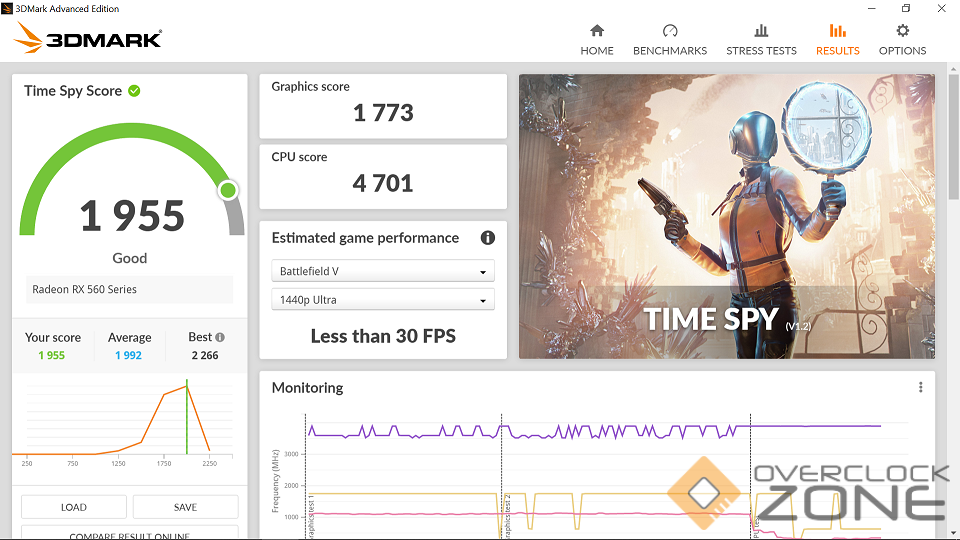Image resolution: width=960 pixels, height=540 pixels.
Task: Click the Good rating label
Action: 130,258
